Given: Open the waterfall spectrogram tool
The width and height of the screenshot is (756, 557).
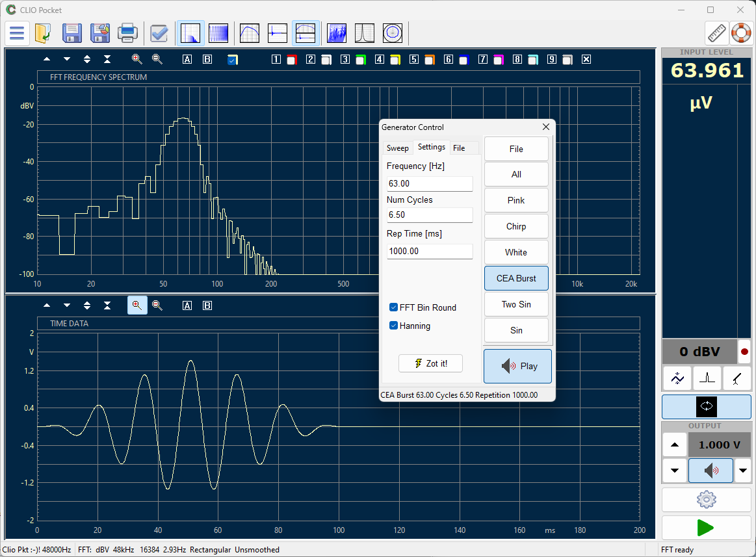Looking at the screenshot, I should tap(337, 33).
